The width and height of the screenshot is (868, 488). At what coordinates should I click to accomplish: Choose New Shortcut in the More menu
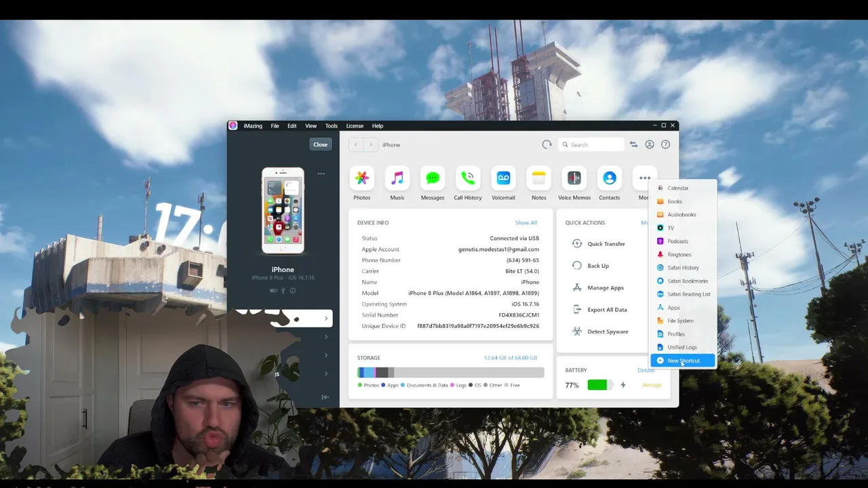683,361
